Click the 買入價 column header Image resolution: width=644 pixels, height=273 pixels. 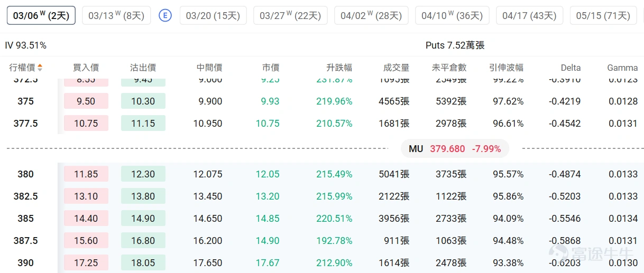[86, 68]
